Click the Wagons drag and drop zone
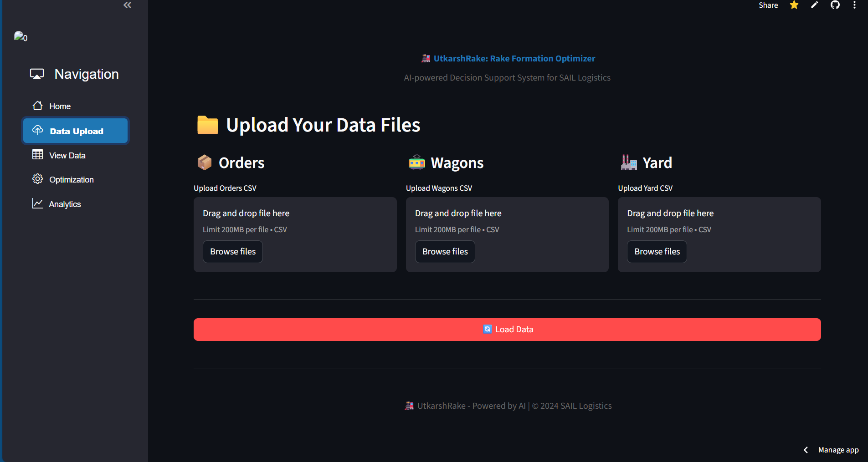Image resolution: width=868 pixels, height=462 pixels. coord(507,235)
